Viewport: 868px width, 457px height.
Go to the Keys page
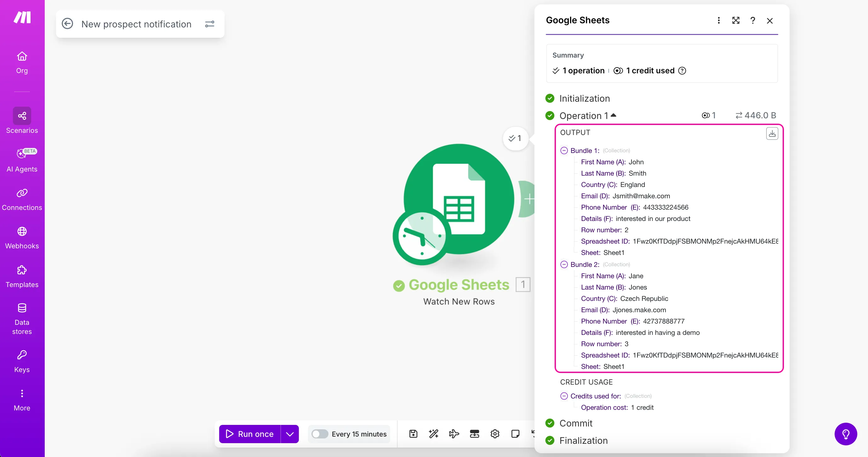tap(22, 361)
